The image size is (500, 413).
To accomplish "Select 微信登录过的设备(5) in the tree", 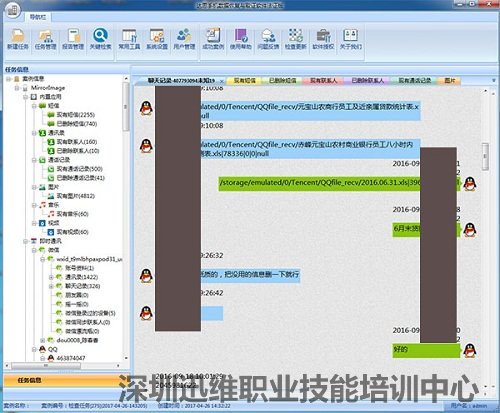I will (x=90, y=313).
